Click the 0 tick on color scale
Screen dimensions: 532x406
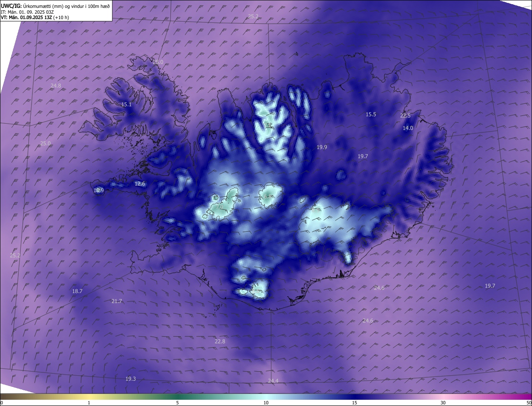point(2,403)
